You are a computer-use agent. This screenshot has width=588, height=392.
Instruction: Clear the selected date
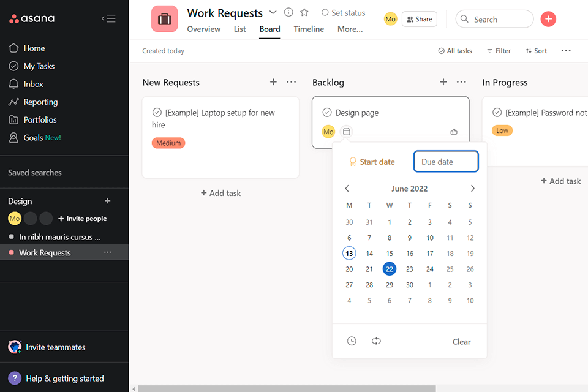point(461,342)
